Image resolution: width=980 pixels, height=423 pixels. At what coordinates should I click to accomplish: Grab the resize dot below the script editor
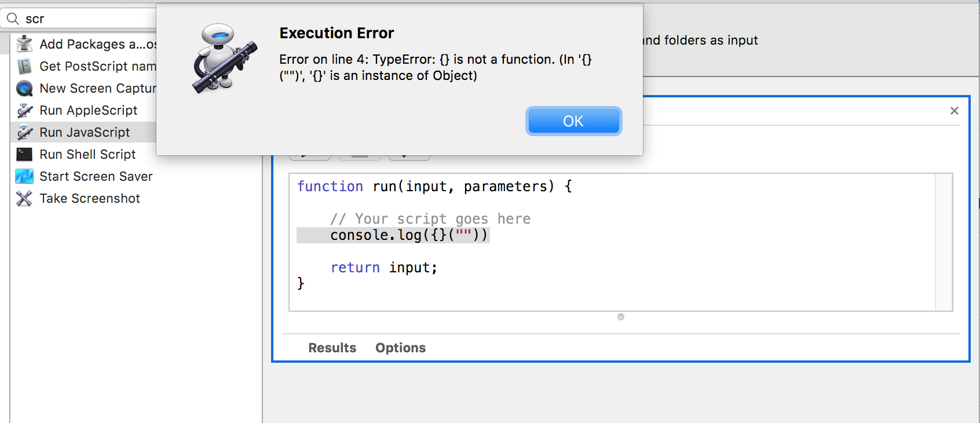(621, 317)
